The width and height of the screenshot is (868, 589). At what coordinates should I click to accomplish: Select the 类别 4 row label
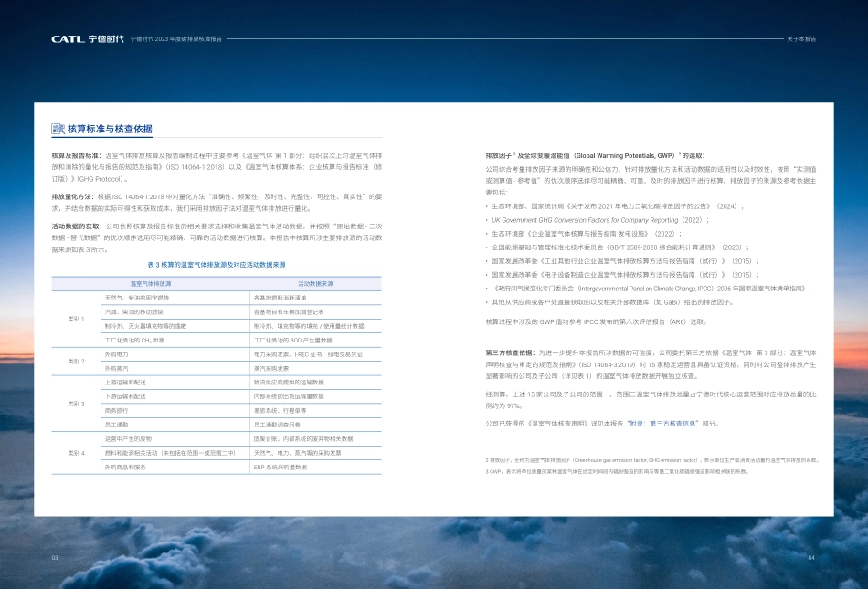point(76,453)
